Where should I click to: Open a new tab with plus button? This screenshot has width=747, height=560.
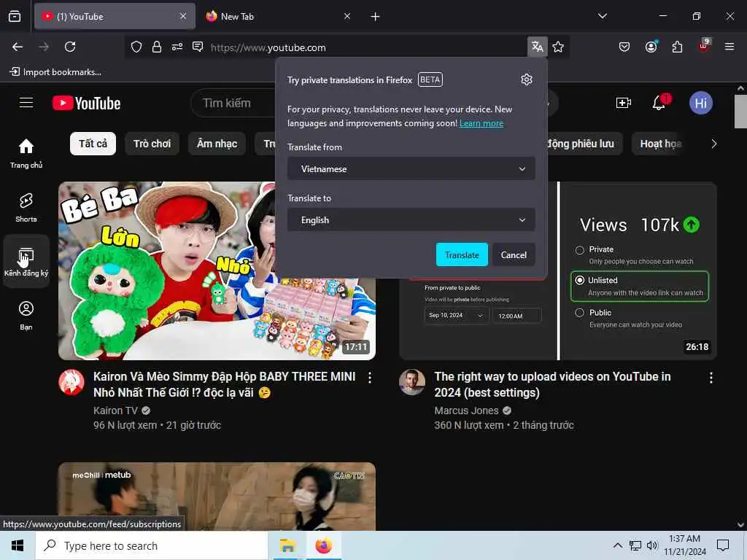click(x=375, y=17)
